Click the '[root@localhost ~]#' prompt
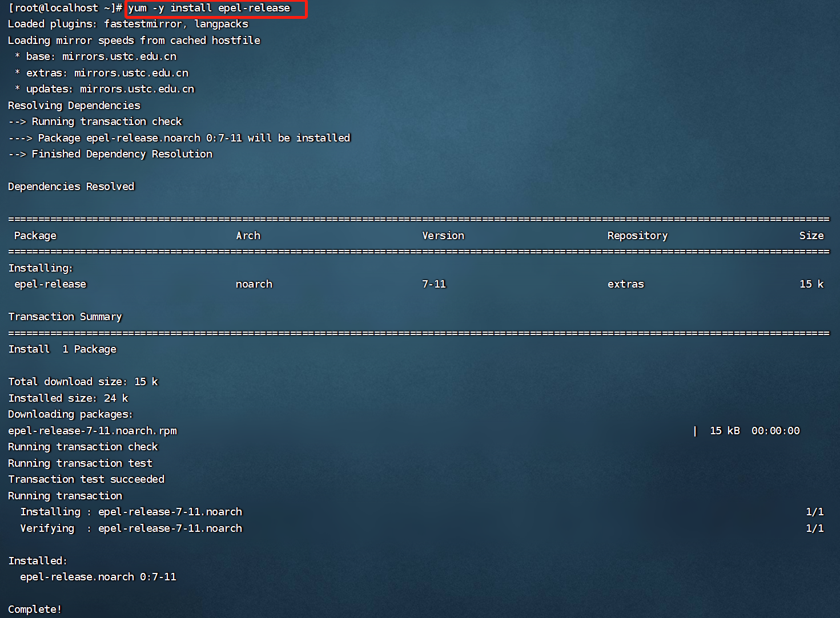Screen dimensions: 840x618 tap(65, 8)
